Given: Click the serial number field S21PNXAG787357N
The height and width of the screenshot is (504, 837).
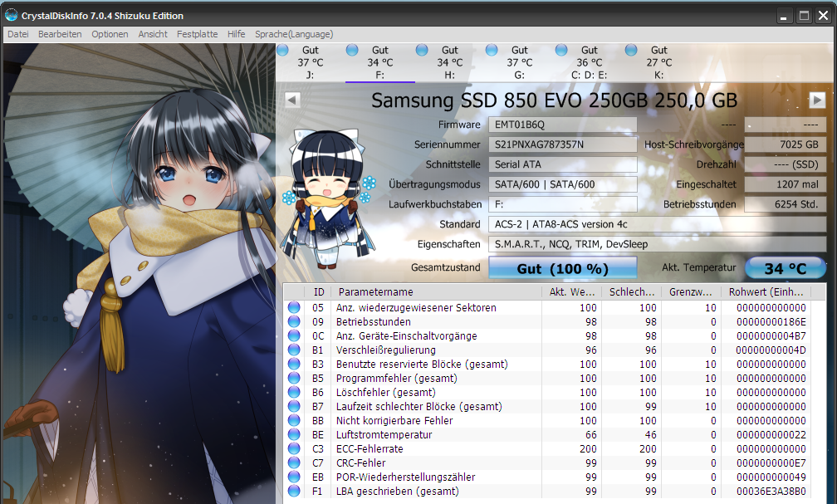Looking at the screenshot, I should tap(563, 144).
